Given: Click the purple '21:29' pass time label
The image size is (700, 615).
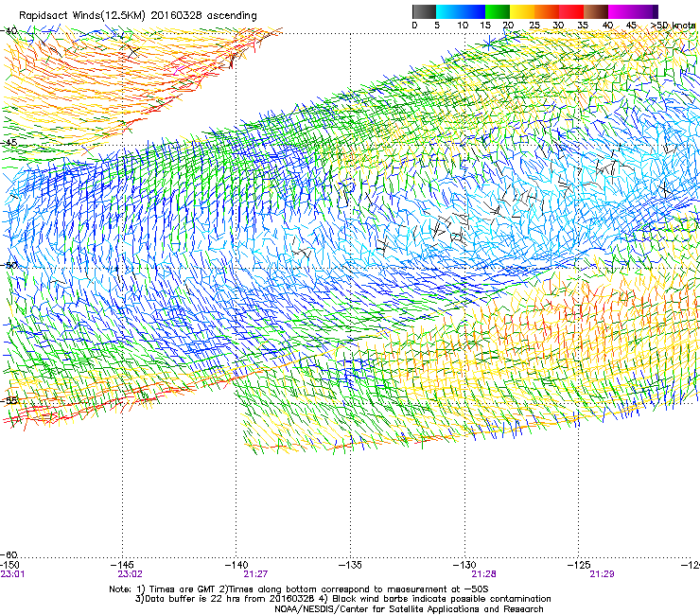Looking at the screenshot, I should click(x=602, y=574).
